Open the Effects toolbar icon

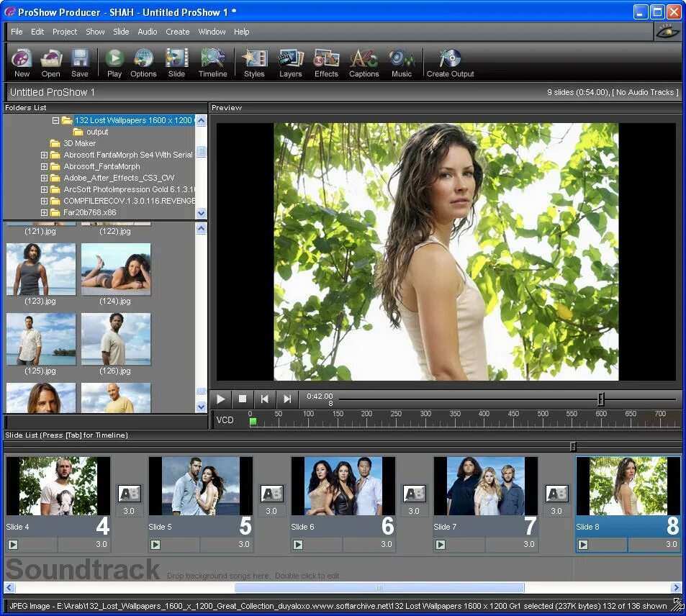tap(326, 58)
